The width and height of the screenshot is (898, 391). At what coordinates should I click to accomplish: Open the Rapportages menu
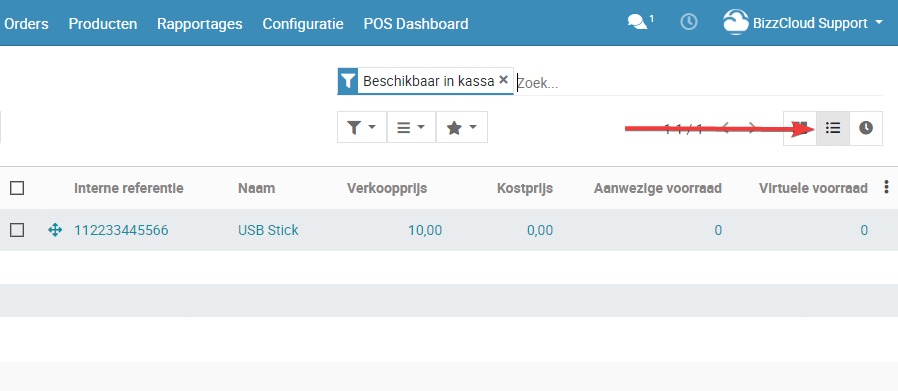click(200, 24)
